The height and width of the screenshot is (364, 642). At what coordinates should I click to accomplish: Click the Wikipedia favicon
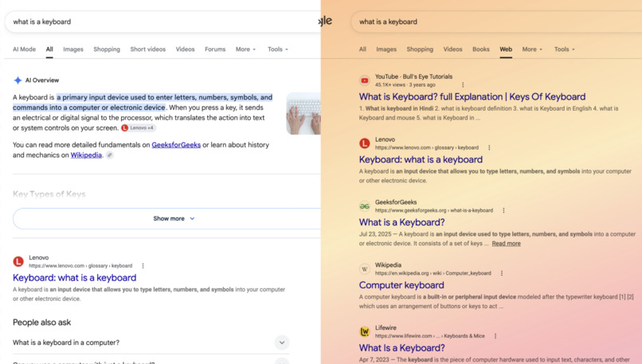(x=364, y=268)
